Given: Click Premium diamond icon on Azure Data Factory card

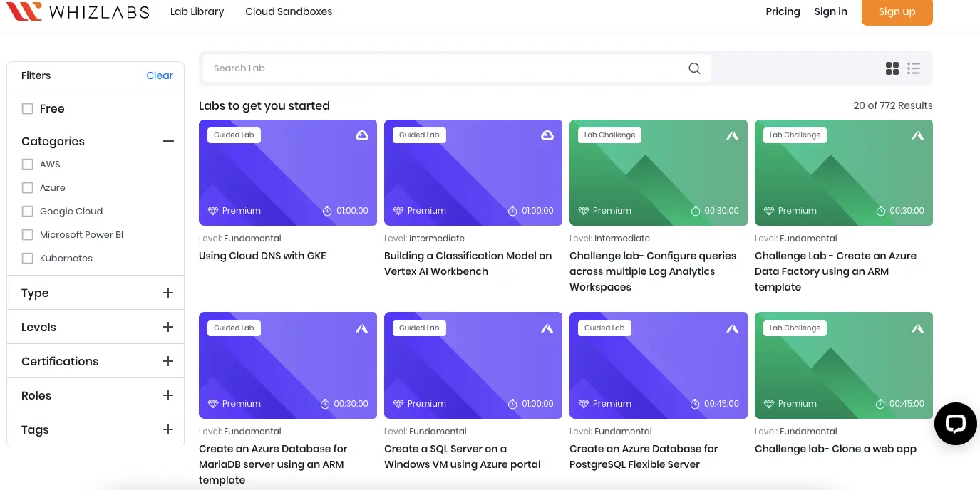Looking at the screenshot, I should point(769,211).
